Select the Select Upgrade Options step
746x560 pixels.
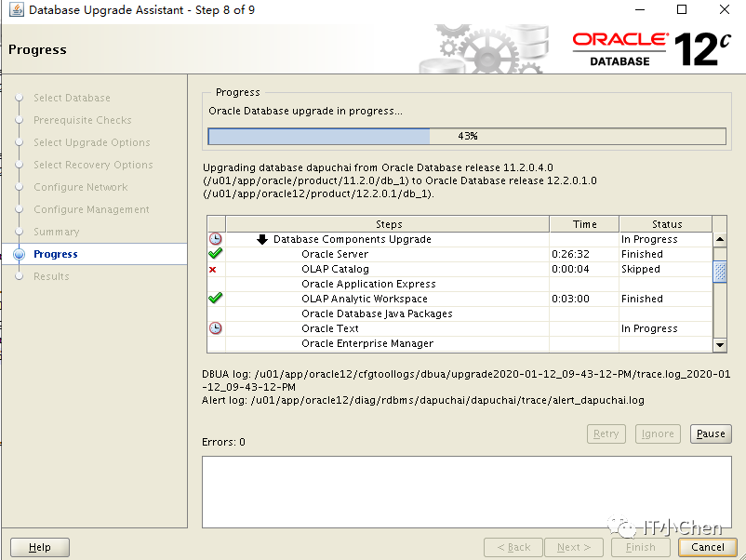pyautogui.click(x=92, y=142)
